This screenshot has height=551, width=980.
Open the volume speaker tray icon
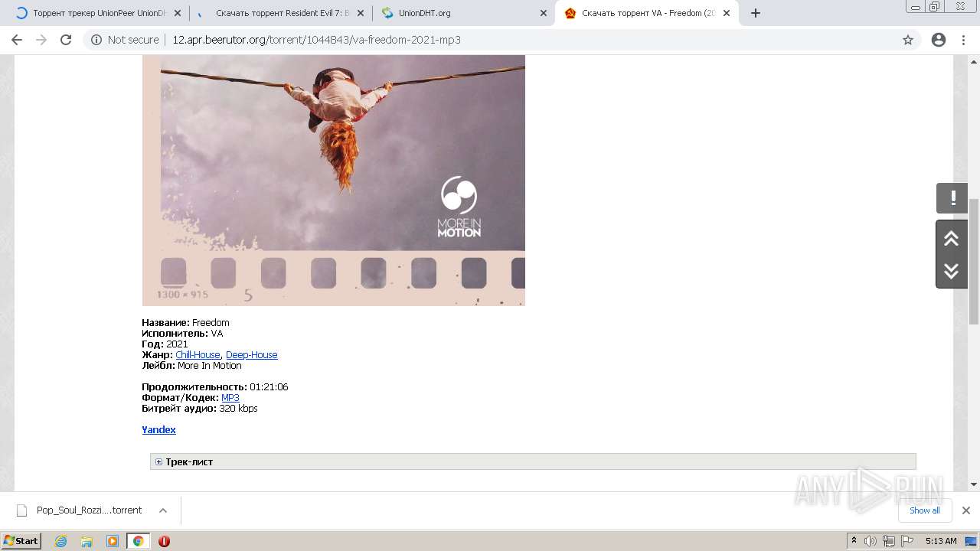coord(871,541)
